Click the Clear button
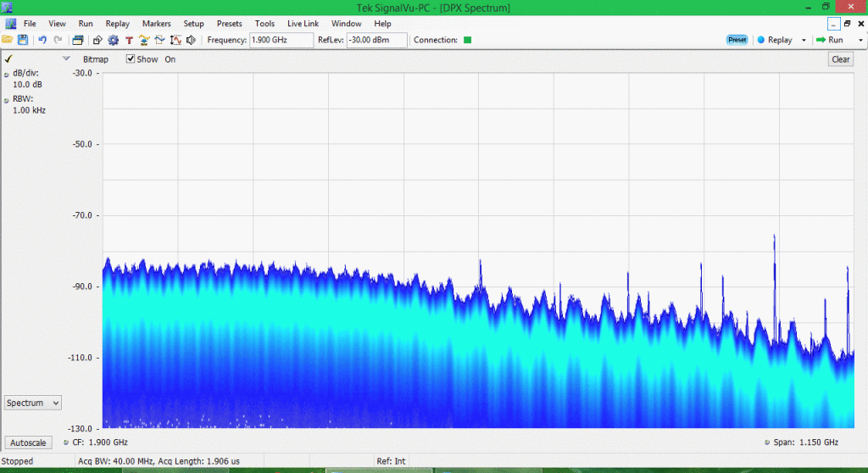This screenshot has height=473, width=868. coord(840,59)
